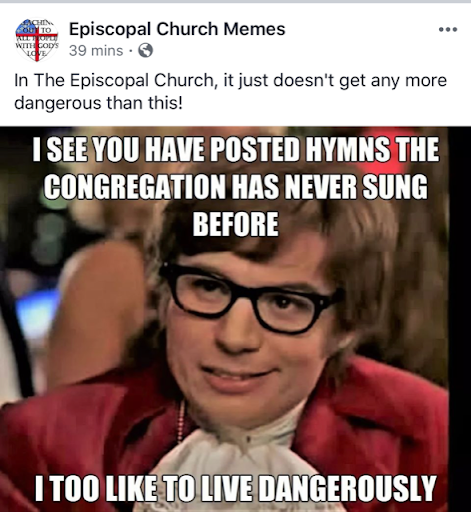This screenshot has height=512, width=471.
Task: Open the Episcopal Church Memes profile picture
Action: [37, 40]
